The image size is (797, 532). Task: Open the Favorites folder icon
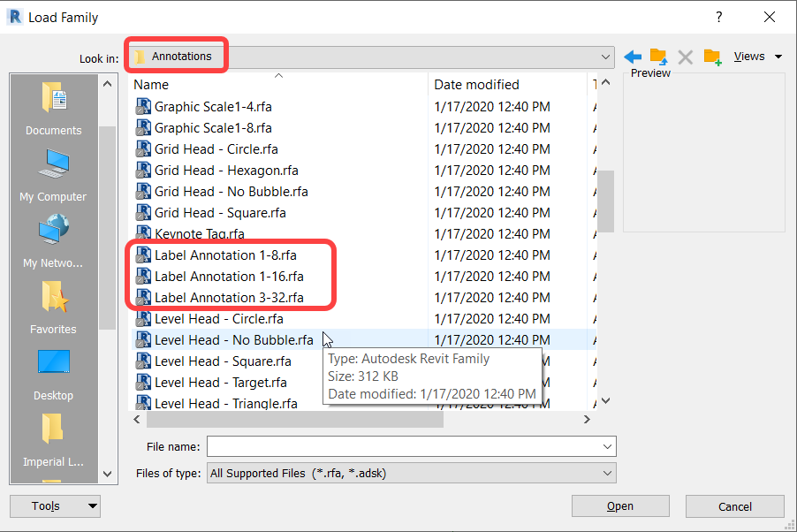pyautogui.click(x=53, y=305)
